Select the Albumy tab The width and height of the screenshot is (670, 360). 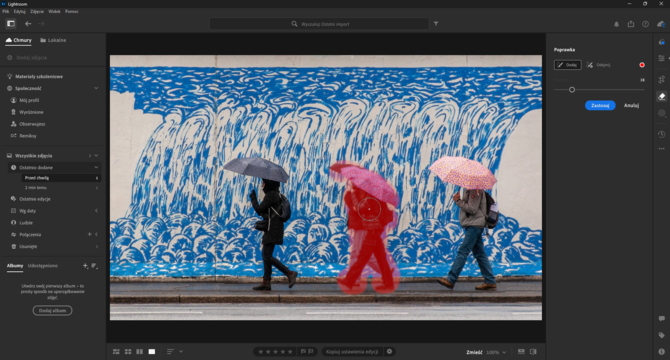(x=15, y=266)
